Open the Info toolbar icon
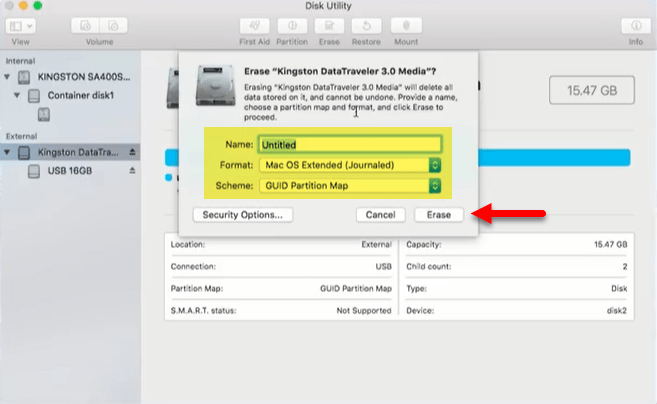Image resolution: width=657 pixels, height=404 pixels. pos(636,26)
